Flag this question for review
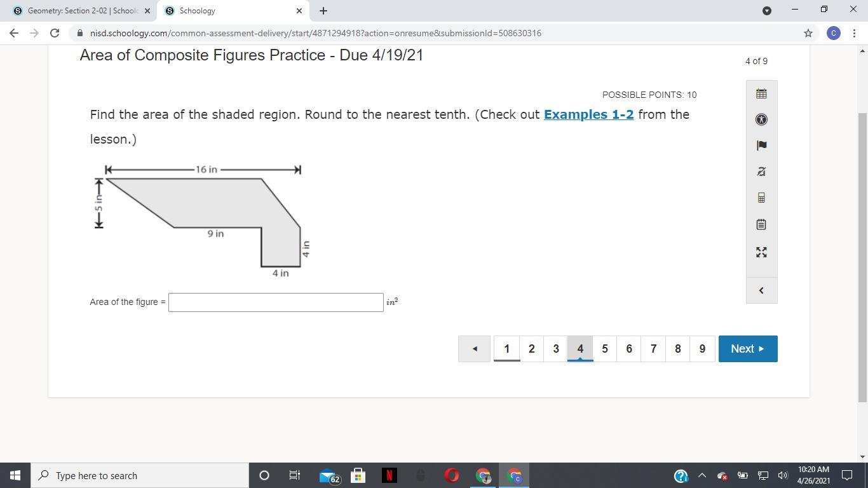This screenshot has height=488, width=868. pyautogui.click(x=761, y=146)
